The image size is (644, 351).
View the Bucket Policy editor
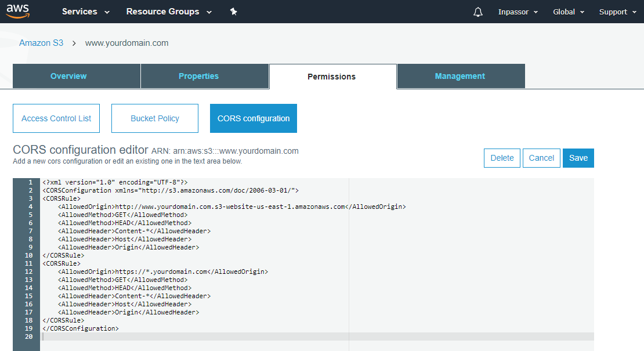pyautogui.click(x=154, y=118)
